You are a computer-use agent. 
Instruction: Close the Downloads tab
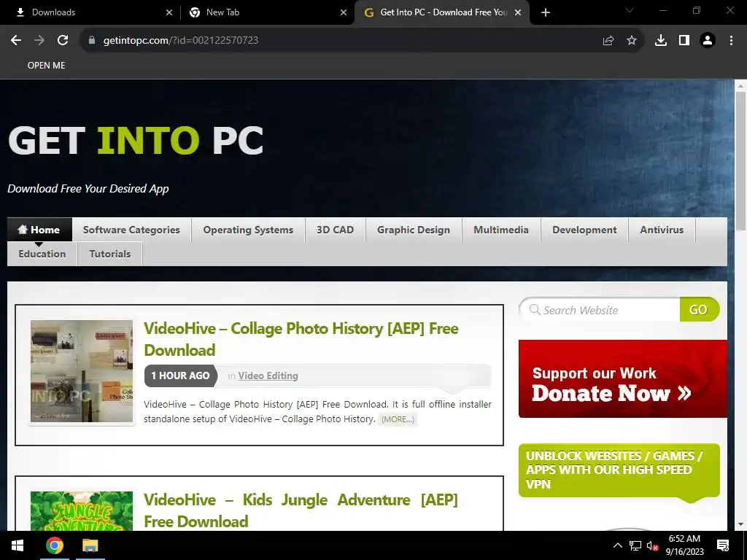click(169, 12)
